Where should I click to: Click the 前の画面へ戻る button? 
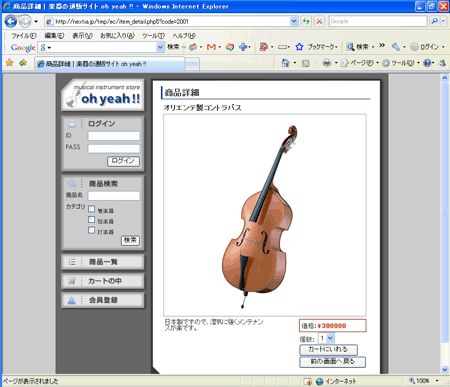coord(332,362)
